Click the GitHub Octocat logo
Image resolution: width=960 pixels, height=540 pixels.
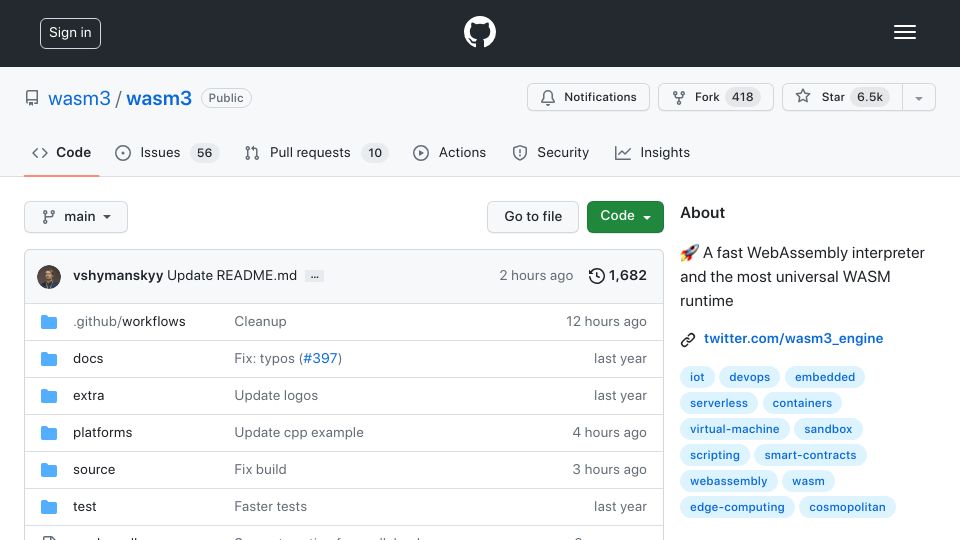pyautogui.click(x=479, y=32)
